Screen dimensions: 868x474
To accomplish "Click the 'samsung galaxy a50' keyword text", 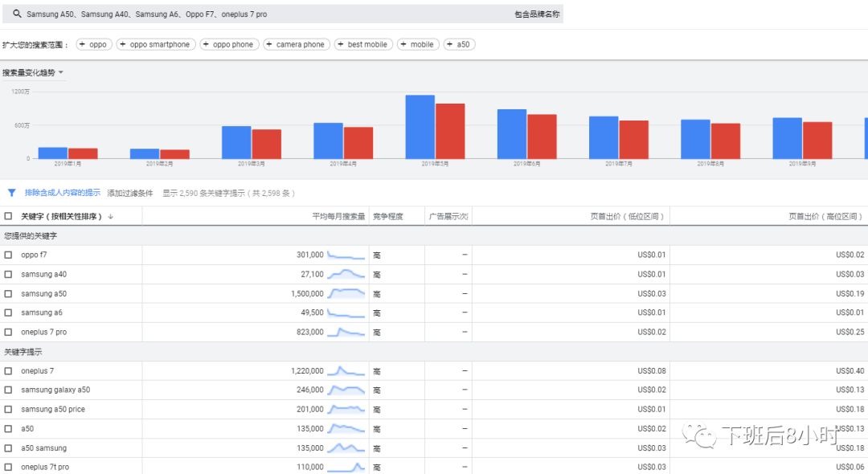I will (55, 390).
